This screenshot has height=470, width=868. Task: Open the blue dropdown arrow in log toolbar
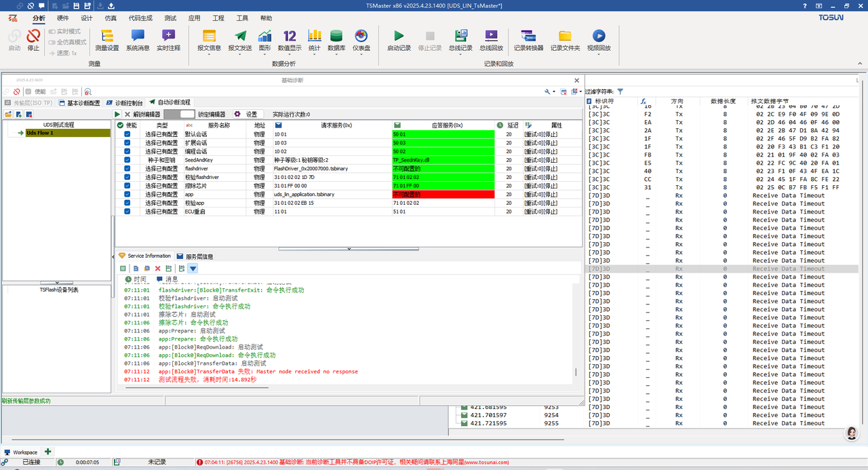(x=193, y=269)
